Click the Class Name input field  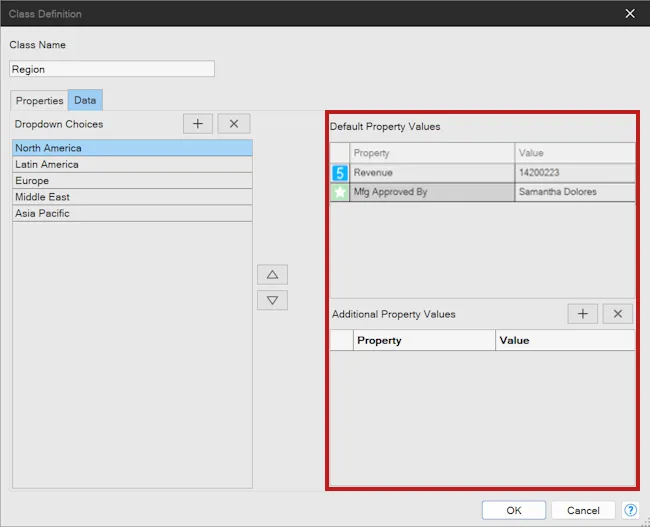112,69
